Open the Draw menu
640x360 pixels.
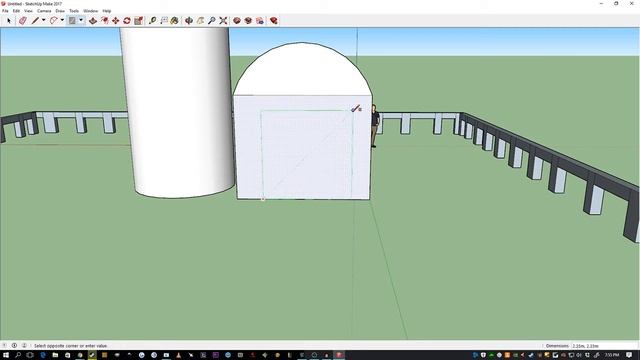(x=60, y=11)
